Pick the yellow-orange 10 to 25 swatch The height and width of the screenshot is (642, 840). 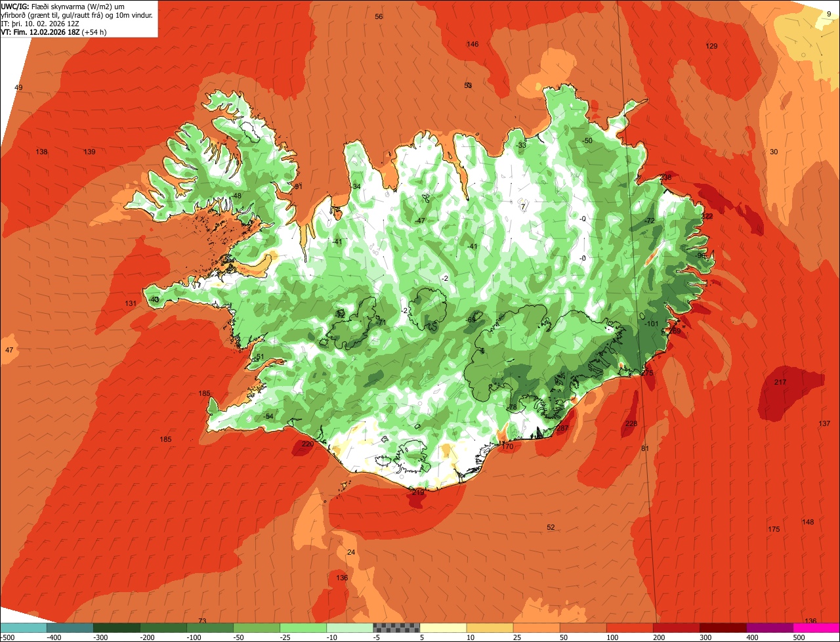490,628
